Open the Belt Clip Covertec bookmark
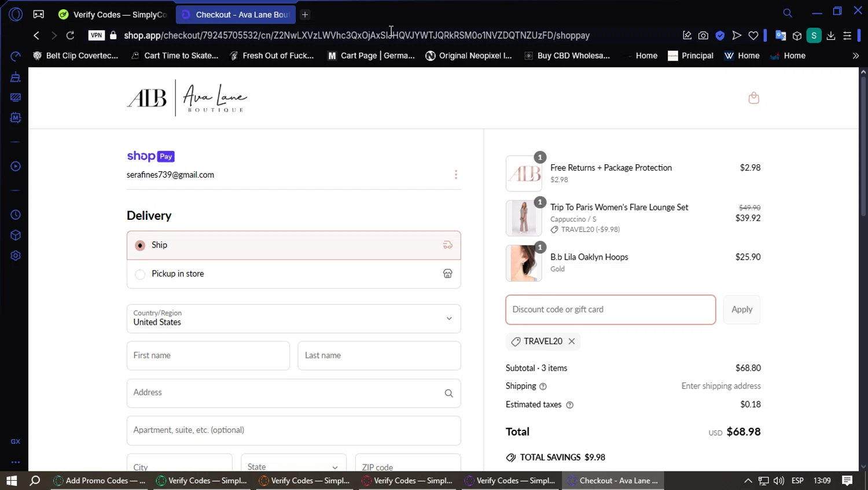This screenshot has width=868, height=490. click(76, 56)
